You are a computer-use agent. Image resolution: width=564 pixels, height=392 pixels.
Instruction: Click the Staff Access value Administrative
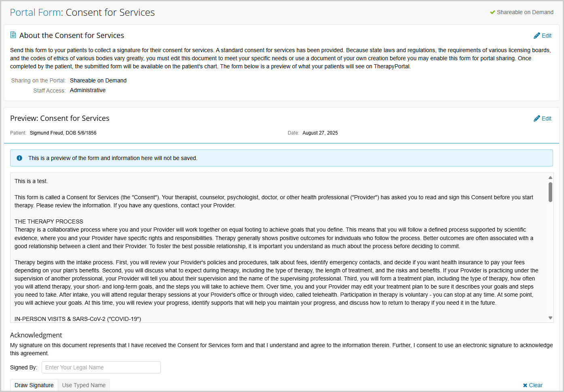pos(87,90)
